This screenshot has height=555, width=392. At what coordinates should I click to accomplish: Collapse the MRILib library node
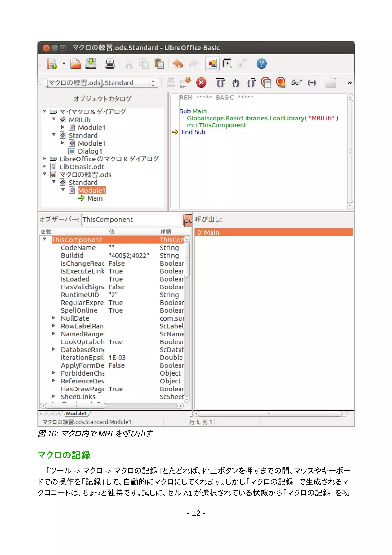click(x=54, y=119)
